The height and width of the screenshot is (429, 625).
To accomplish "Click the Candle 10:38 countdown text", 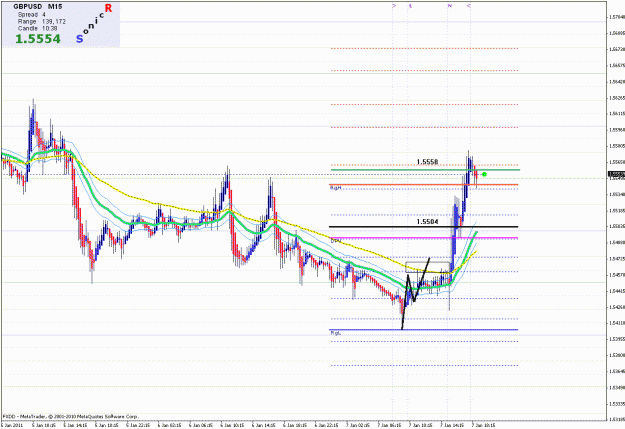I will point(37,28).
